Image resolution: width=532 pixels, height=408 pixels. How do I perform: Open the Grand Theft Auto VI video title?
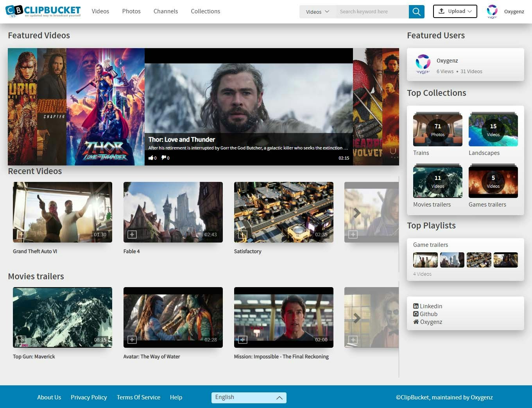coord(35,252)
